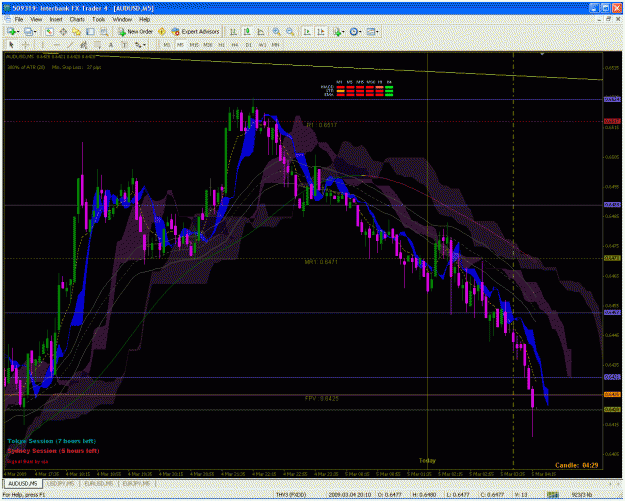Open the Window menu

122,19
